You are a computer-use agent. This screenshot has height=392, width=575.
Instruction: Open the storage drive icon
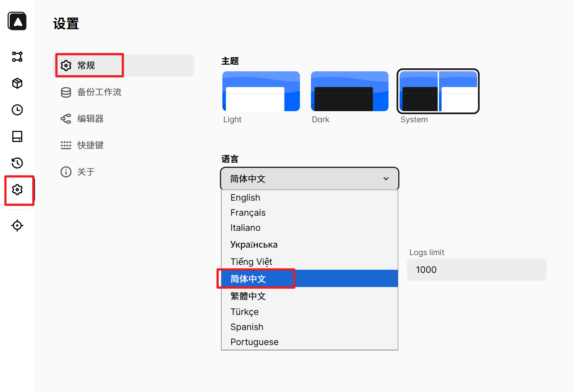(x=17, y=136)
